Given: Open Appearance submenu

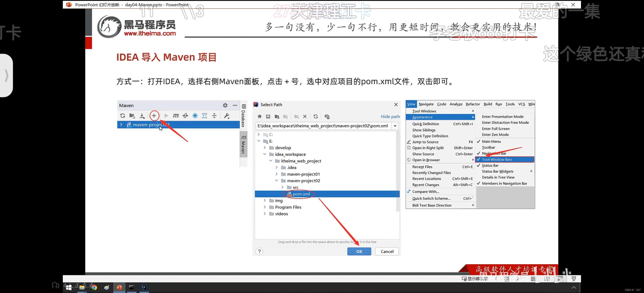Looking at the screenshot, I should tap(441, 117).
